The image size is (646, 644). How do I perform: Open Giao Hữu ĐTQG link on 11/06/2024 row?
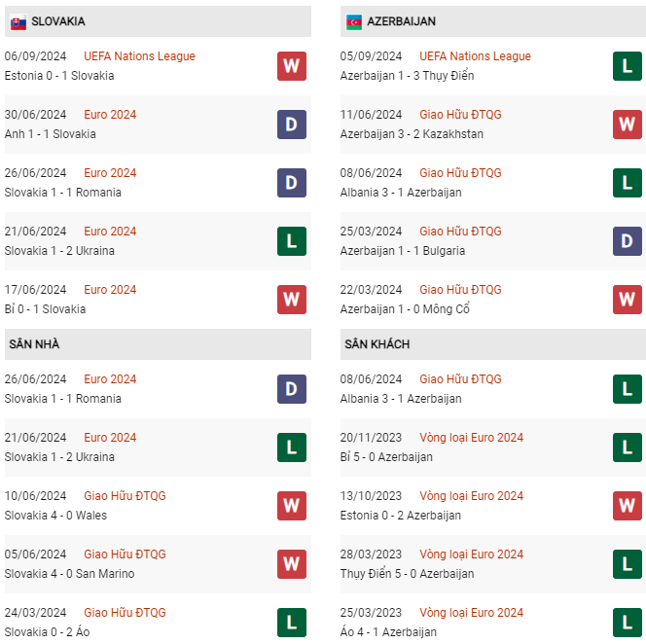tap(460, 115)
